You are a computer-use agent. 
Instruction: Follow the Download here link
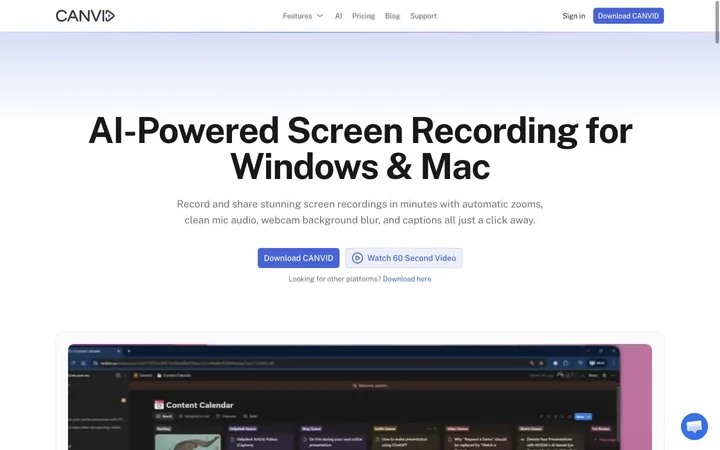coord(407,279)
